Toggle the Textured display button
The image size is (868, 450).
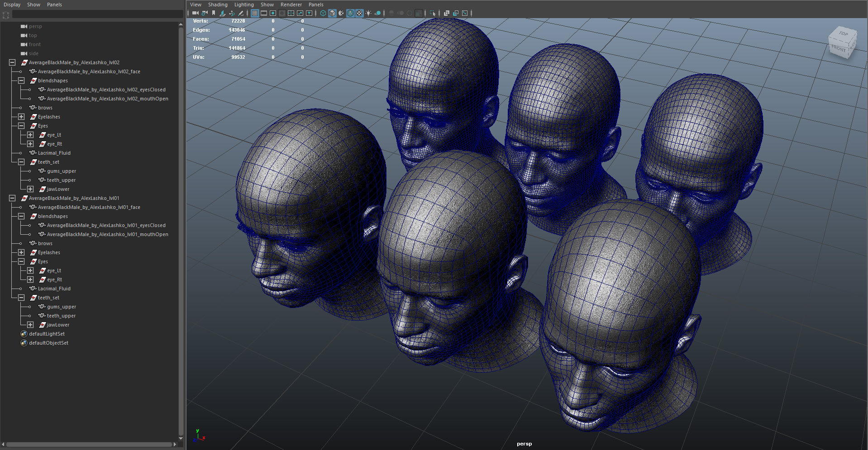(x=359, y=13)
